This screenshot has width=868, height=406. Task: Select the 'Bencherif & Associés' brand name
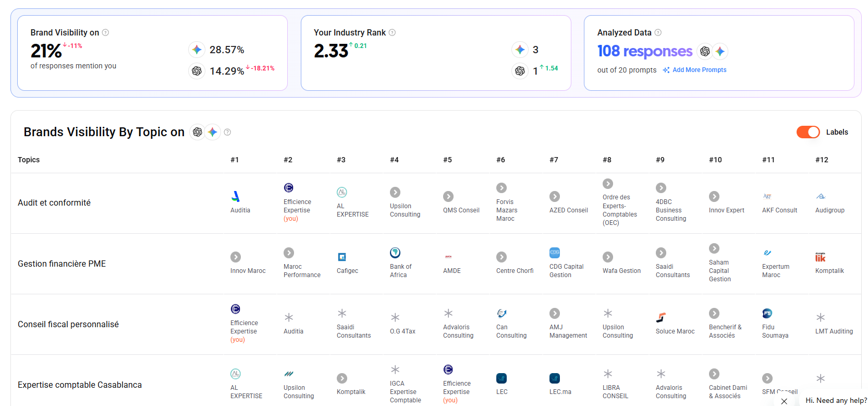point(725,331)
